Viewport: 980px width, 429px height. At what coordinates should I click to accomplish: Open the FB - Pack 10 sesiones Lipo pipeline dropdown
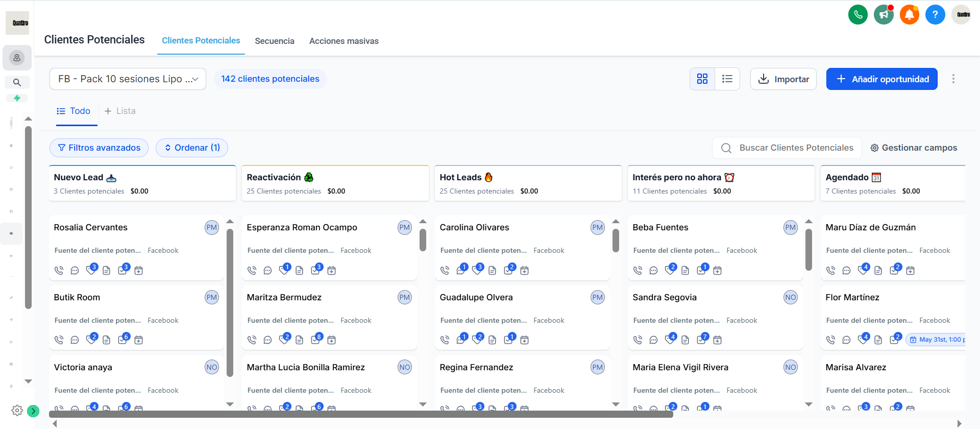pyautogui.click(x=128, y=79)
